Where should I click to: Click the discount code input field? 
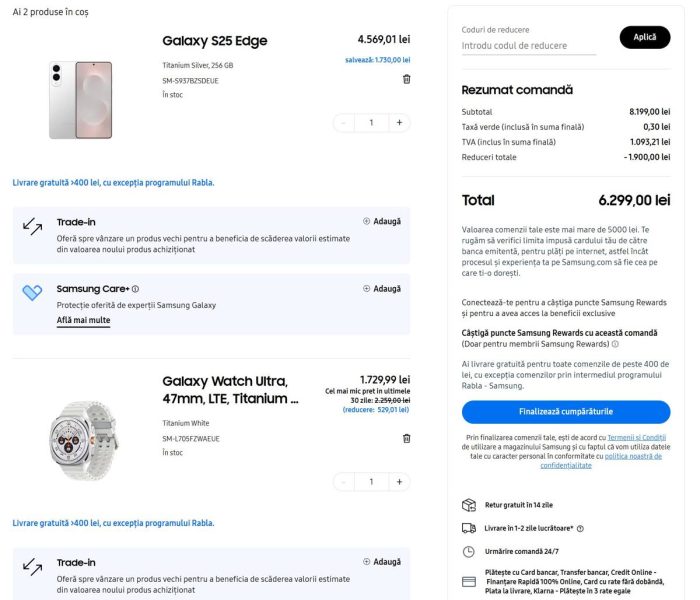click(528, 46)
